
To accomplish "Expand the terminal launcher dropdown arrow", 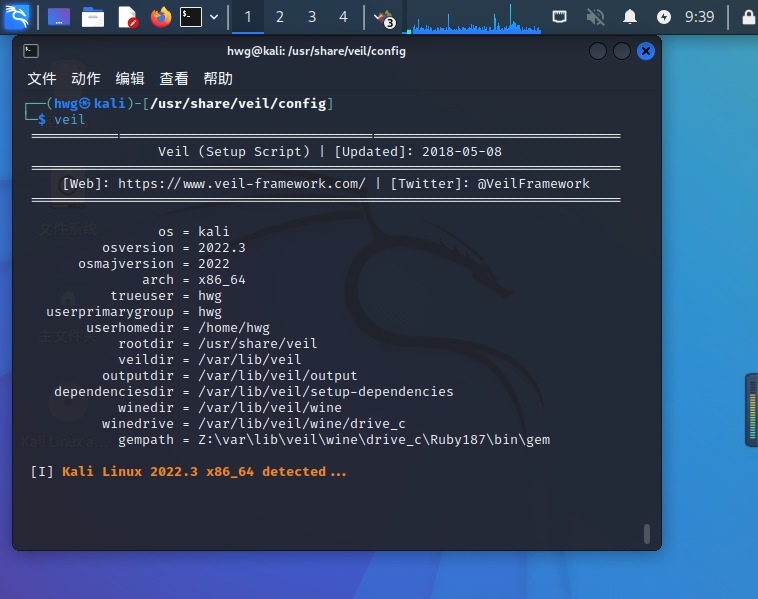I will 214,17.
